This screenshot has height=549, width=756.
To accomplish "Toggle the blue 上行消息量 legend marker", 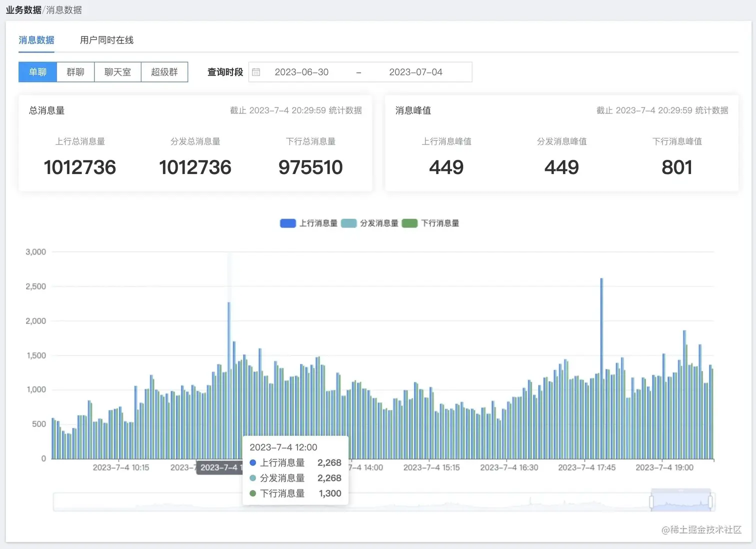I will (x=287, y=223).
